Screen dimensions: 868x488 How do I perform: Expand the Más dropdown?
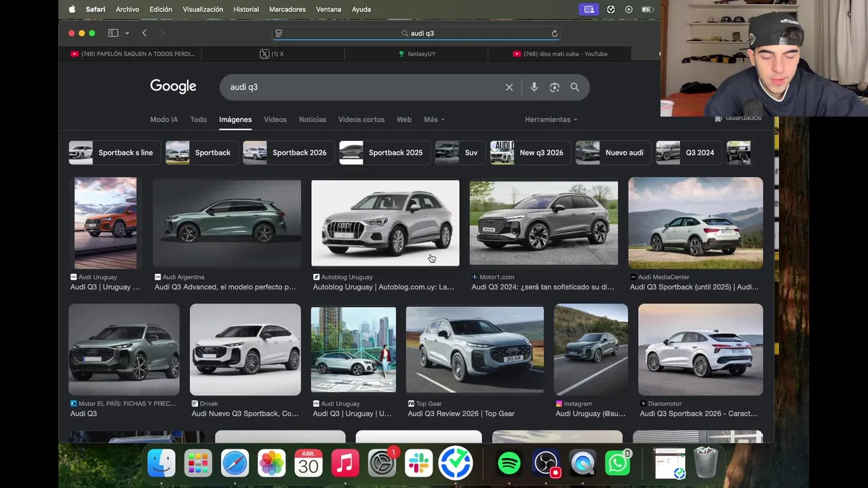(x=434, y=119)
